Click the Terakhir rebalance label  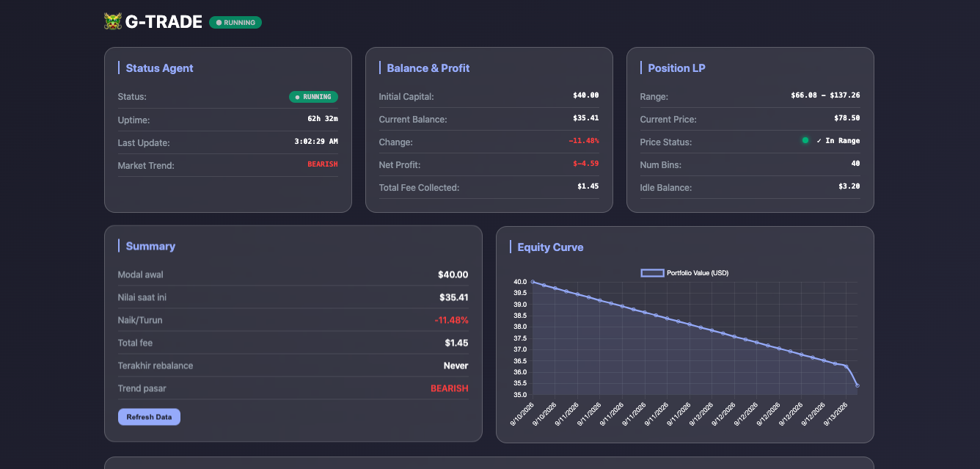click(156, 366)
